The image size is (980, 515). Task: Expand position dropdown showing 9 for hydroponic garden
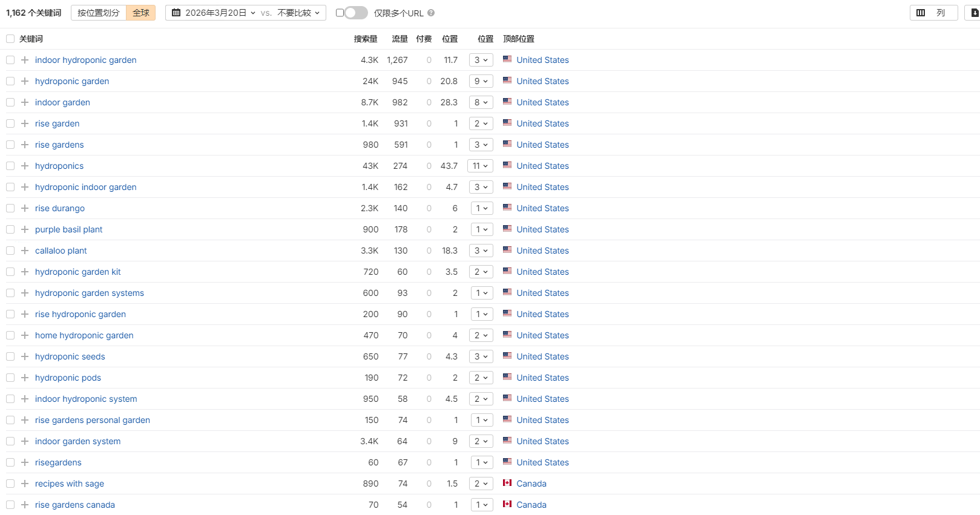pyautogui.click(x=481, y=81)
